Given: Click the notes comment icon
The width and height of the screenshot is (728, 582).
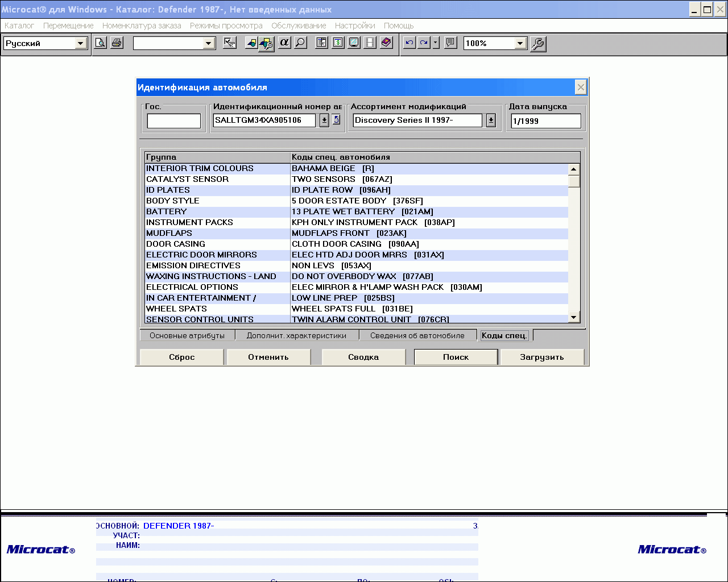Looking at the screenshot, I should pyautogui.click(x=450, y=43).
